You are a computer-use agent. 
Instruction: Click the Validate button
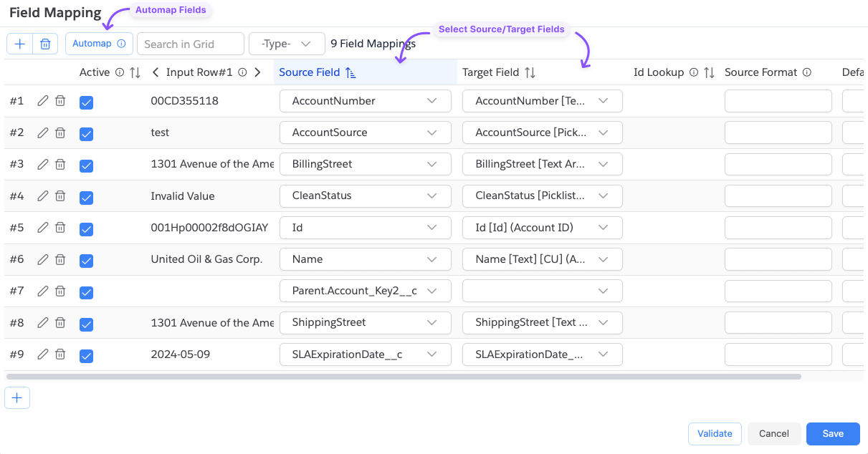point(715,433)
